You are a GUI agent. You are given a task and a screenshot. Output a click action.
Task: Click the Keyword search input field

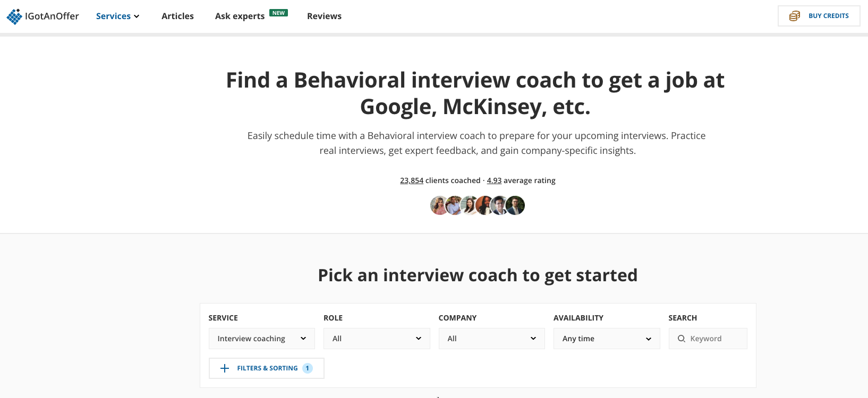pos(708,339)
